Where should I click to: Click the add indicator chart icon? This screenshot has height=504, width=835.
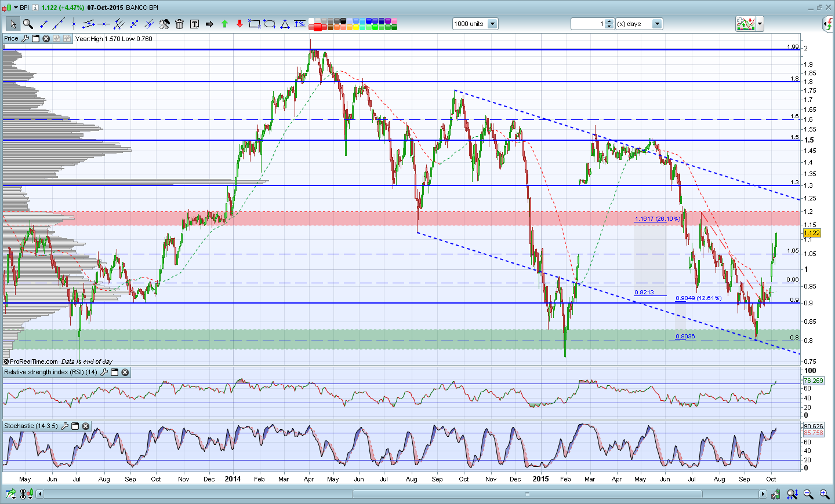click(746, 24)
